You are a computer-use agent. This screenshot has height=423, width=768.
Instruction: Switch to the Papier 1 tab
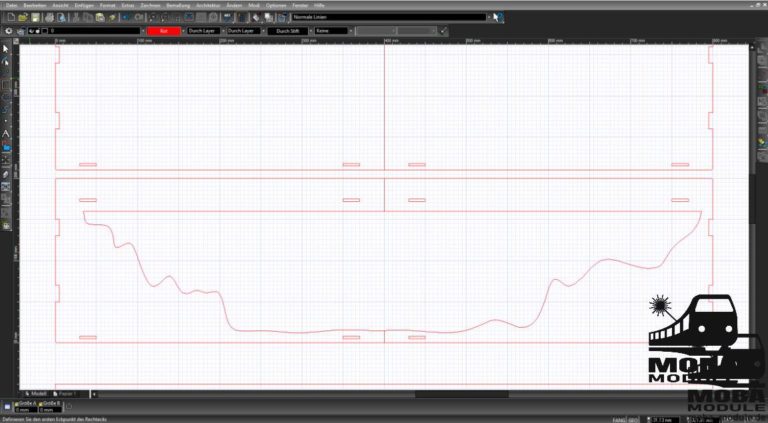[x=66, y=394]
